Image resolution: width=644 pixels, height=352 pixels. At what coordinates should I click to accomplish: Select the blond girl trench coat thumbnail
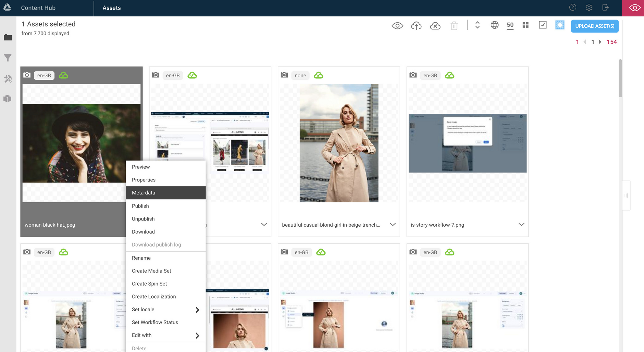(x=339, y=143)
